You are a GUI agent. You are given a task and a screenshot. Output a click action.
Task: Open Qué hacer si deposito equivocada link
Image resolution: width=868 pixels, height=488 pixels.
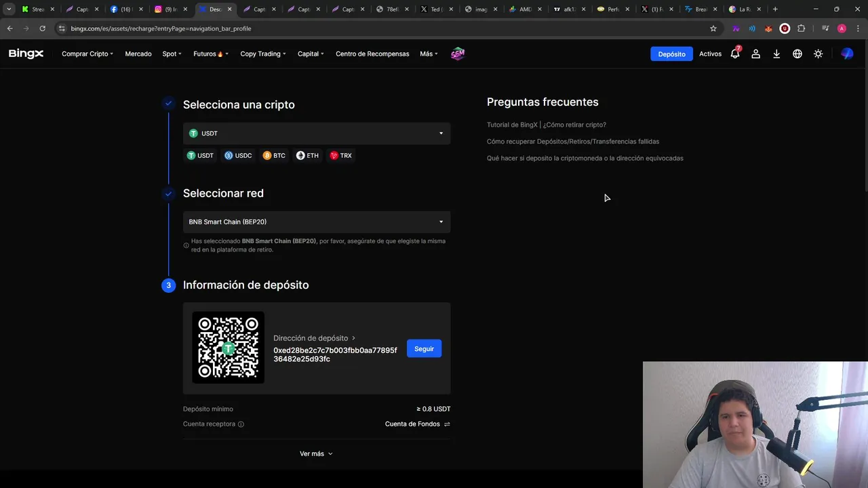tap(585, 158)
